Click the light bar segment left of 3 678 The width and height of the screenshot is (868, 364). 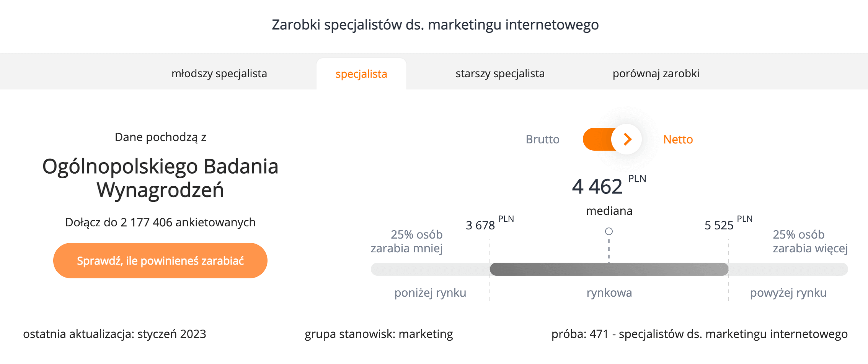[430, 269]
